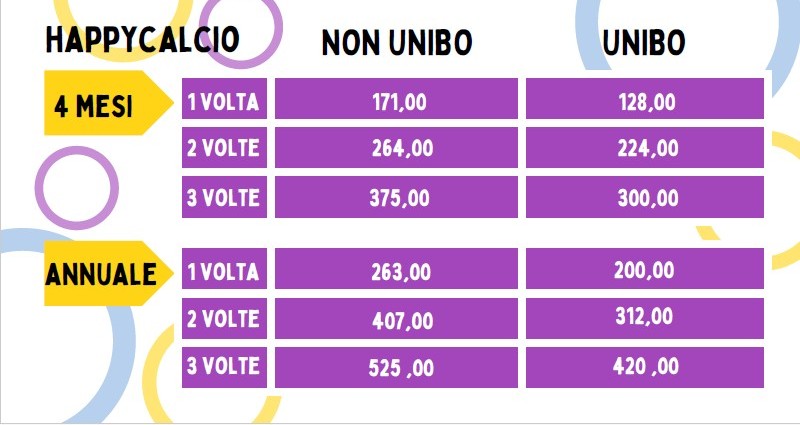Click the yellow 4 MESI arrow label
The height and width of the screenshot is (425, 800).
coord(109,103)
